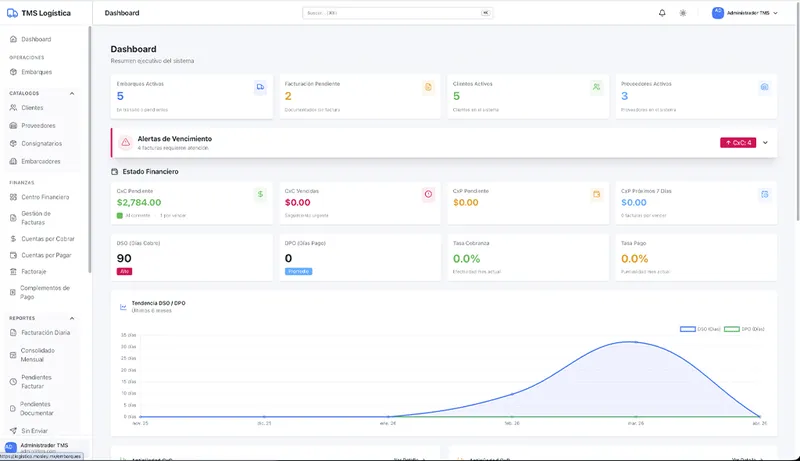The height and width of the screenshot is (461, 800).
Task: Open Embarques in the sidebar
Action: coord(36,72)
